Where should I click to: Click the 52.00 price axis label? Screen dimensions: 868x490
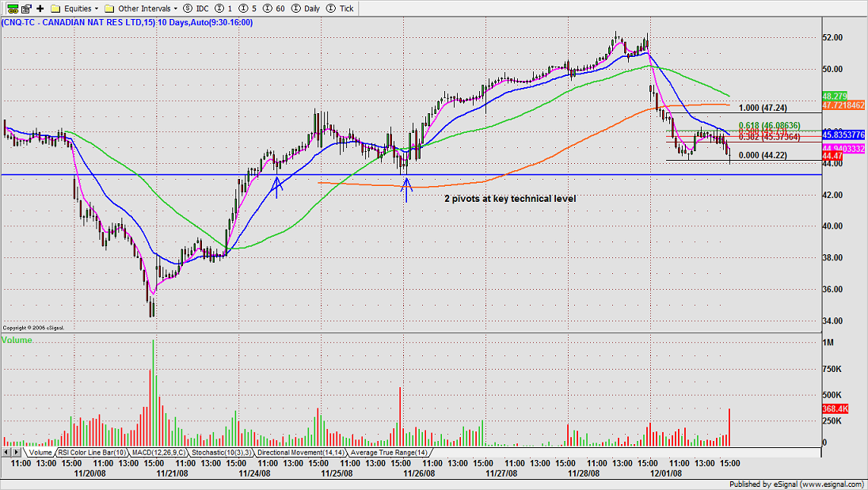point(832,38)
